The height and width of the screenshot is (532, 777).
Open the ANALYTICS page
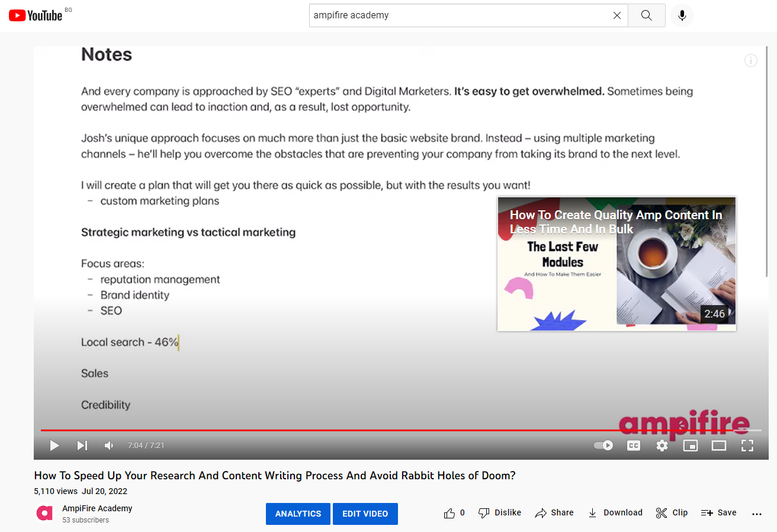(298, 514)
